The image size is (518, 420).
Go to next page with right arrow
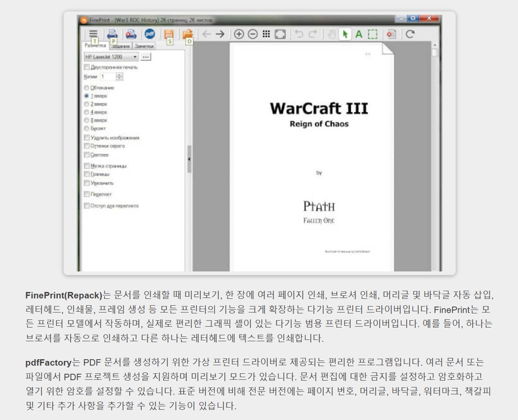click(220, 34)
